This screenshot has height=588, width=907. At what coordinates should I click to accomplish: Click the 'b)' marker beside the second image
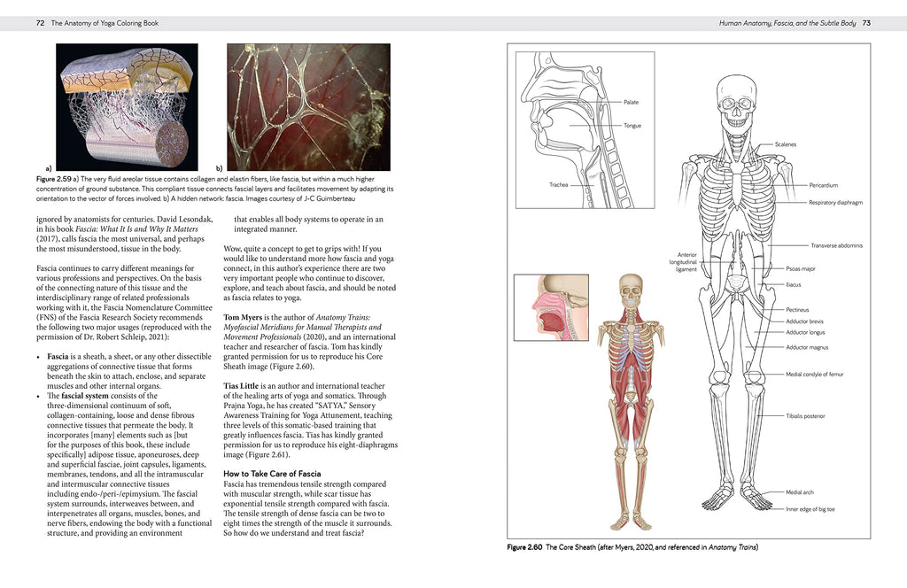coord(220,168)
